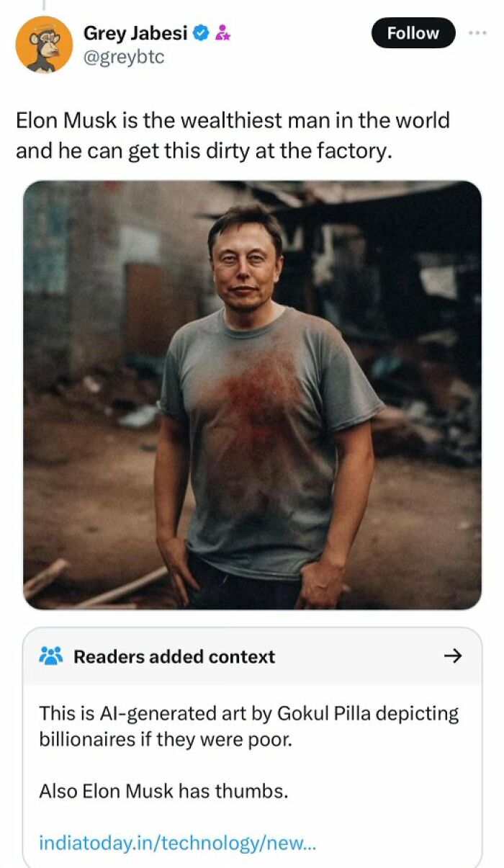
Task: Visit the @greybtc handle
Action: click(x=124, y=56)
